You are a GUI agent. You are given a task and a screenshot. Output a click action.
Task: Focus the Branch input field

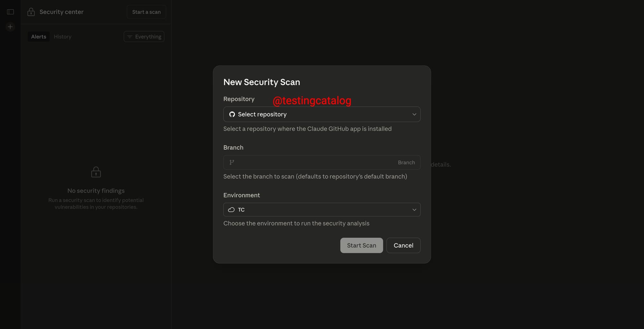click(x=322, y=162)
